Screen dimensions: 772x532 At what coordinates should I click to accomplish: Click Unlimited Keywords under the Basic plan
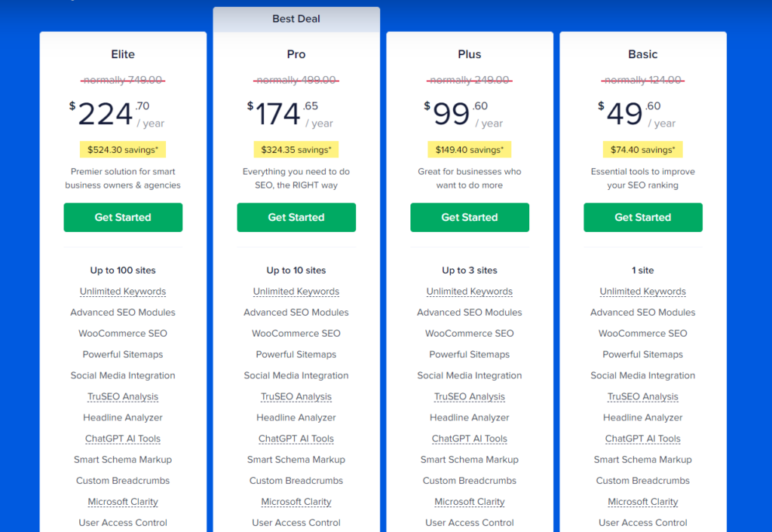click(642, 291)
